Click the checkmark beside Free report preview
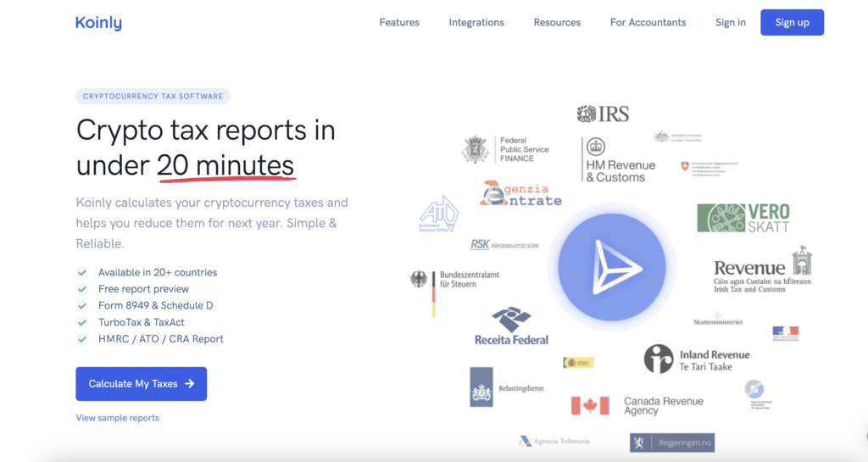The image size is (868, 462). pyautogui.click(x=82, y=289)
